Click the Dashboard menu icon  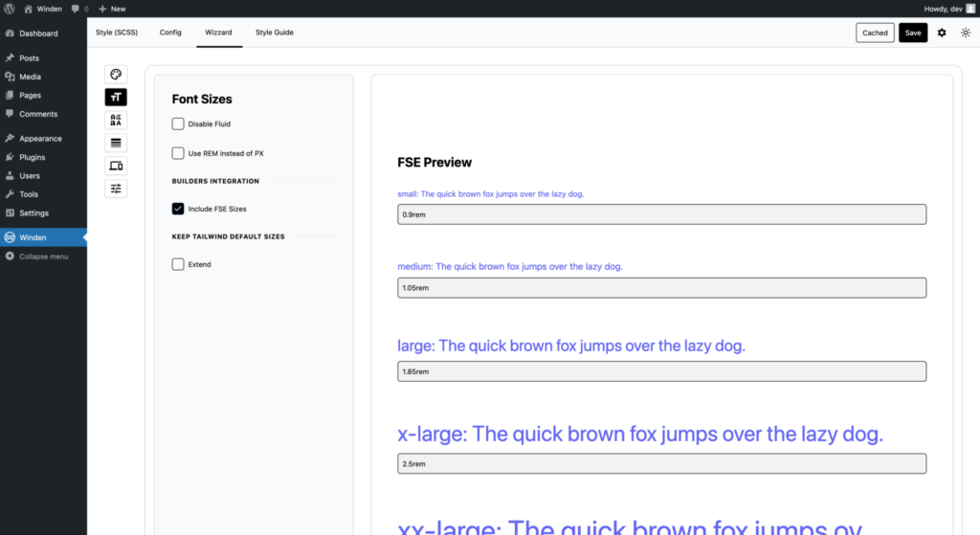tap(10, 33)
